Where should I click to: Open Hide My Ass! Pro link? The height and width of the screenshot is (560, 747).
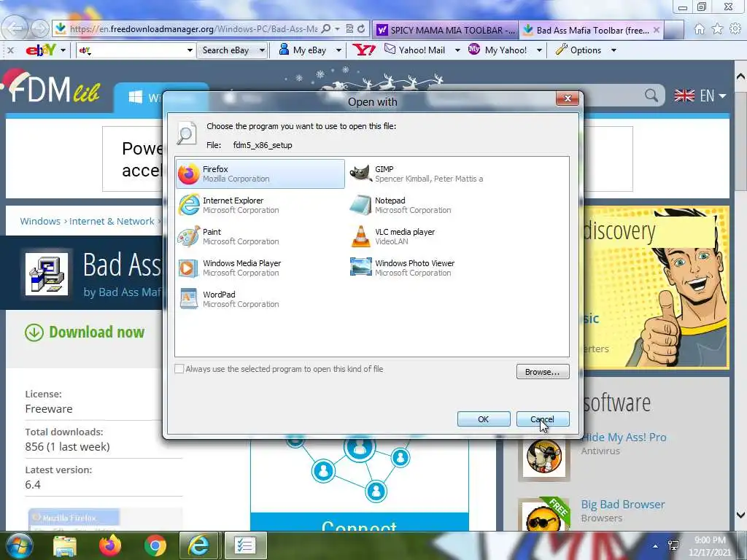click(x=624, y=437)
